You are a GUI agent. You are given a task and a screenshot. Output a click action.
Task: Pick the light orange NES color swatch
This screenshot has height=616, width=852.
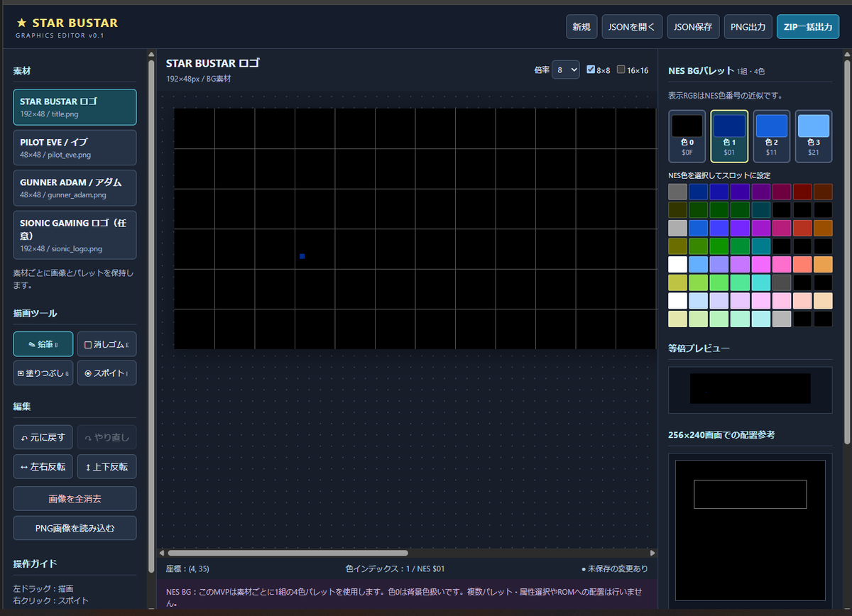point(823,264)
